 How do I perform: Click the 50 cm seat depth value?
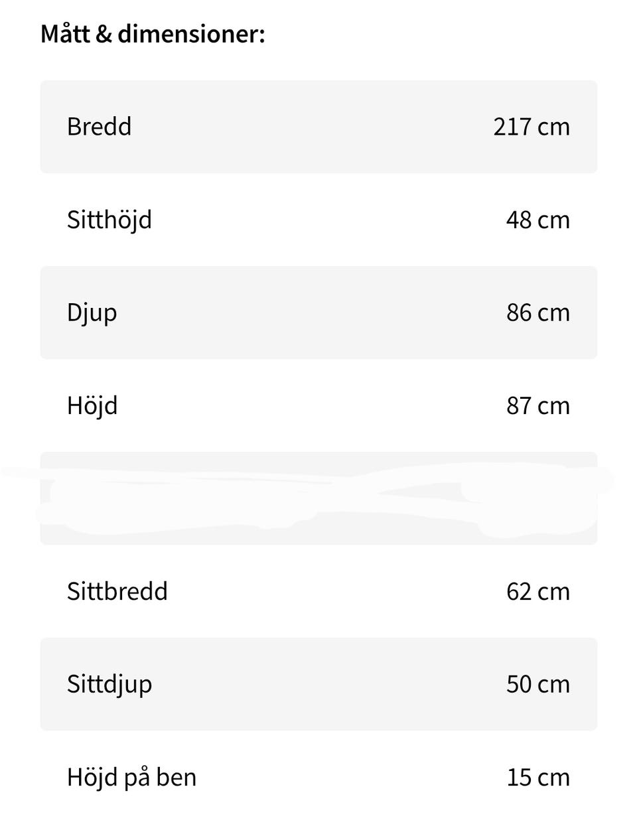tap(537, 683)
